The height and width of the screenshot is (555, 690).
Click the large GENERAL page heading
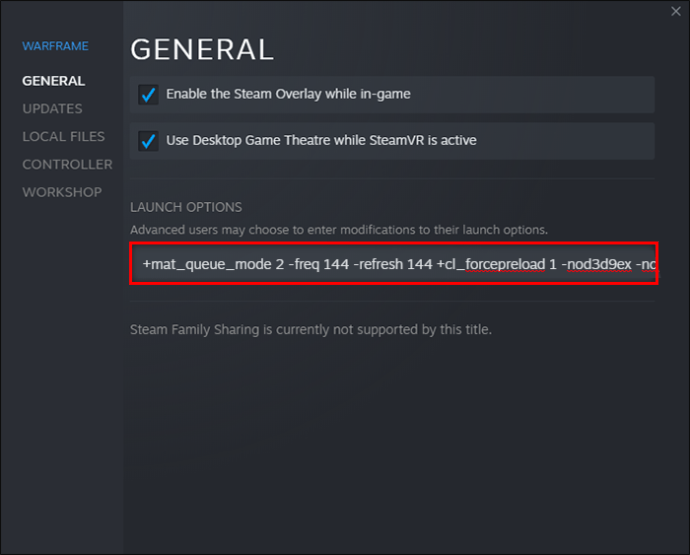coord(202,50)
